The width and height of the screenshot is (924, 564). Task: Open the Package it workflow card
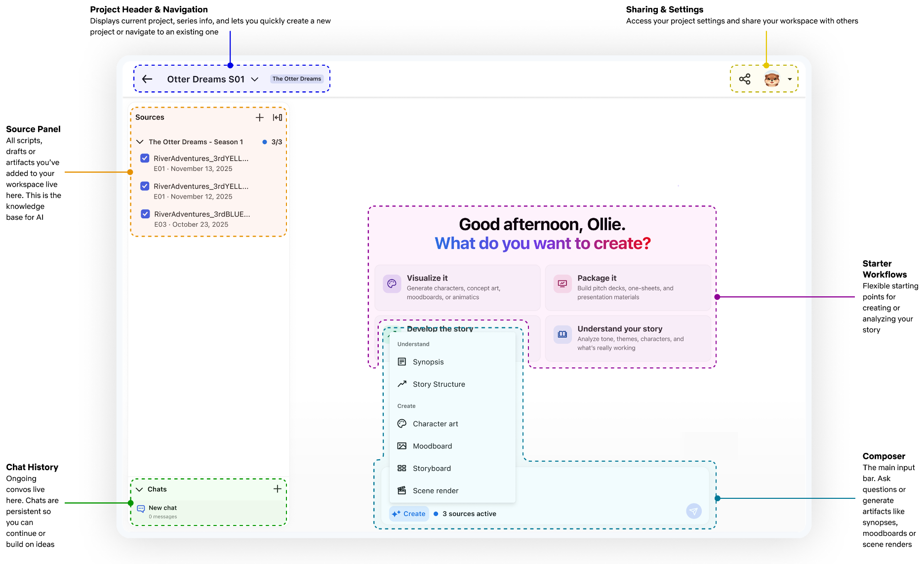click(628, 287)
